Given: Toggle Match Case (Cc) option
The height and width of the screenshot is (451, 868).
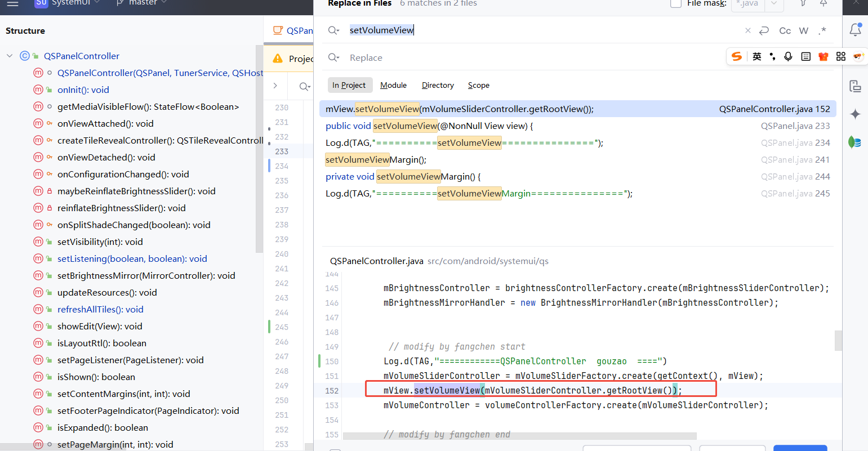Looking at the screenshot, I should point(785,30).
